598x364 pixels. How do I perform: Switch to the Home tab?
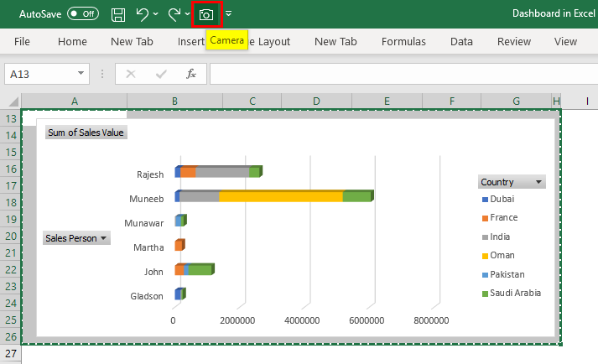tap(72, 41)
